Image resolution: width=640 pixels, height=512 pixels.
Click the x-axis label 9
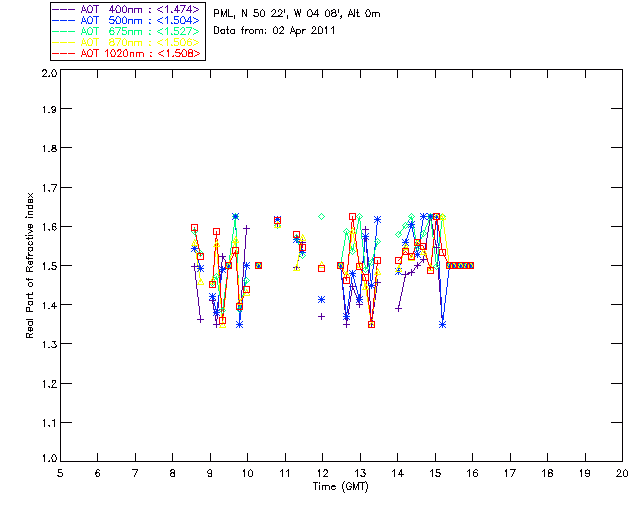(210, 473)
